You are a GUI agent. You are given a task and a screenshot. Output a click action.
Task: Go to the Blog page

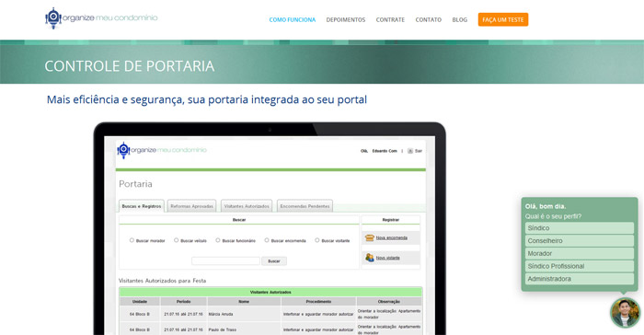[460, 19]
